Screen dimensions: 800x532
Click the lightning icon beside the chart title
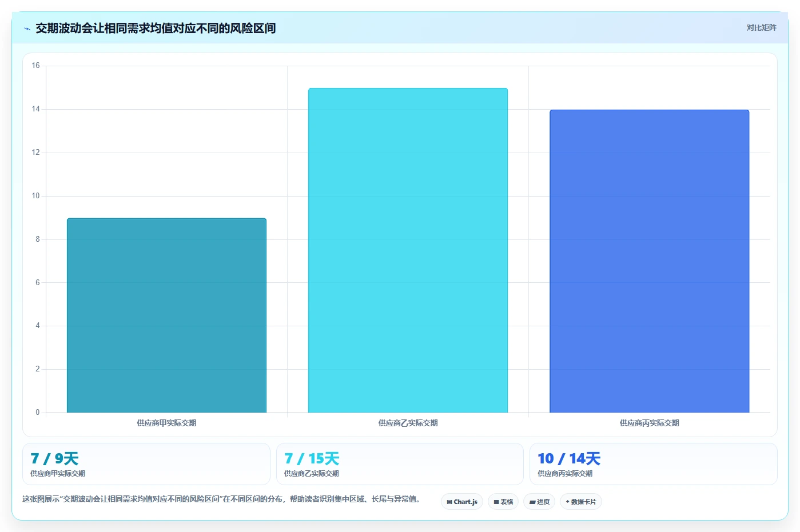27,29
